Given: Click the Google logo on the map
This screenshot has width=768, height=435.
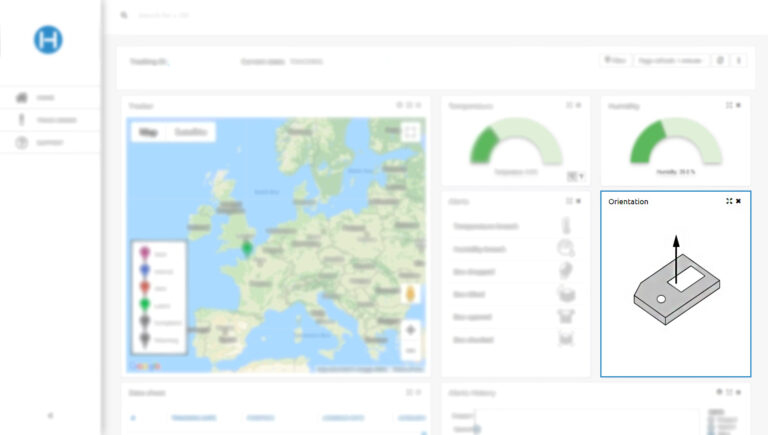Looking at the screenshot, I should pos(144,366).
